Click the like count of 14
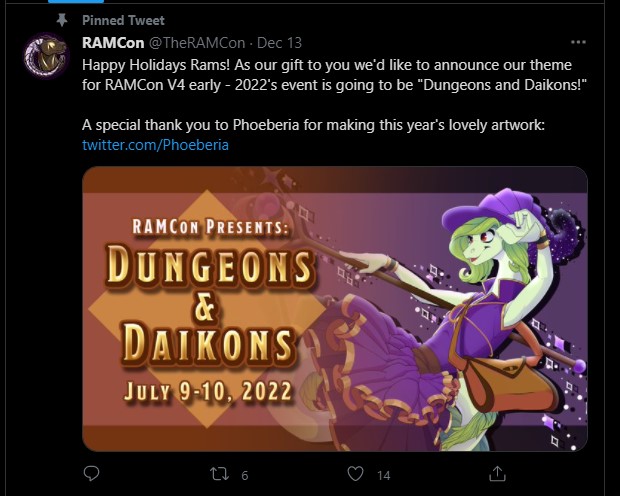 pyautogui.click(x=384, y=475)
